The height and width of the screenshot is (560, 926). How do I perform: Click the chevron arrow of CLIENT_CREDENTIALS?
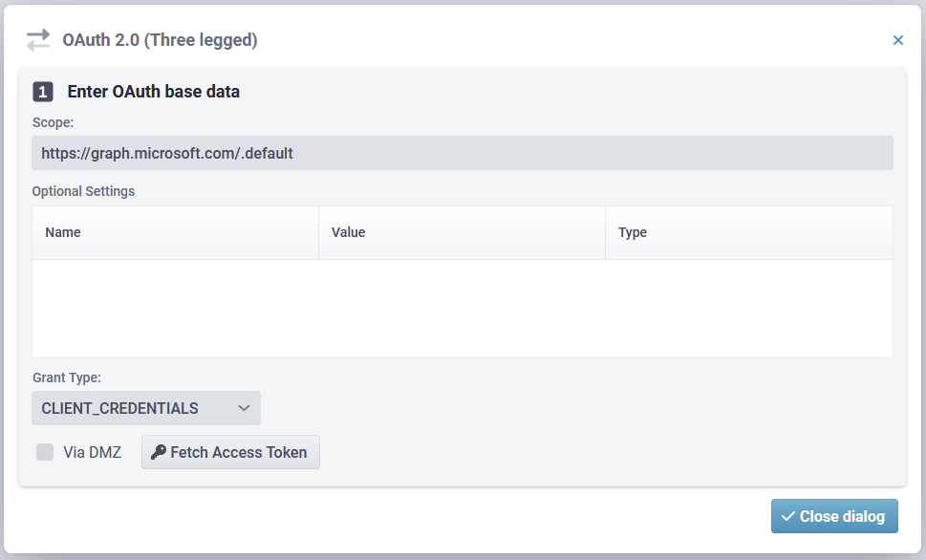coord(244,408)
